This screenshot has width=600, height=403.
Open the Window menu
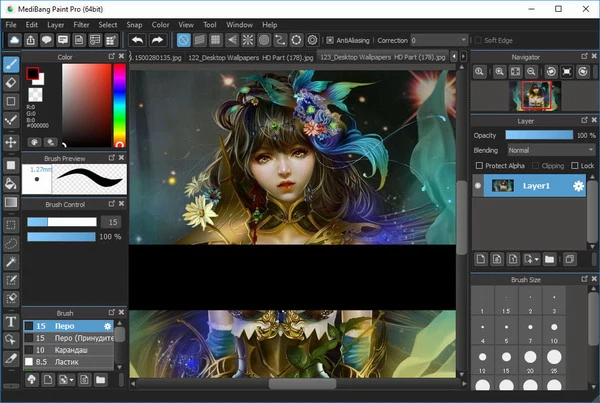coord(239,25)
